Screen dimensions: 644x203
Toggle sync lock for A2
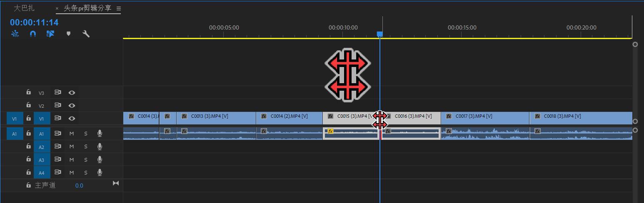click(x=58, y=146)
